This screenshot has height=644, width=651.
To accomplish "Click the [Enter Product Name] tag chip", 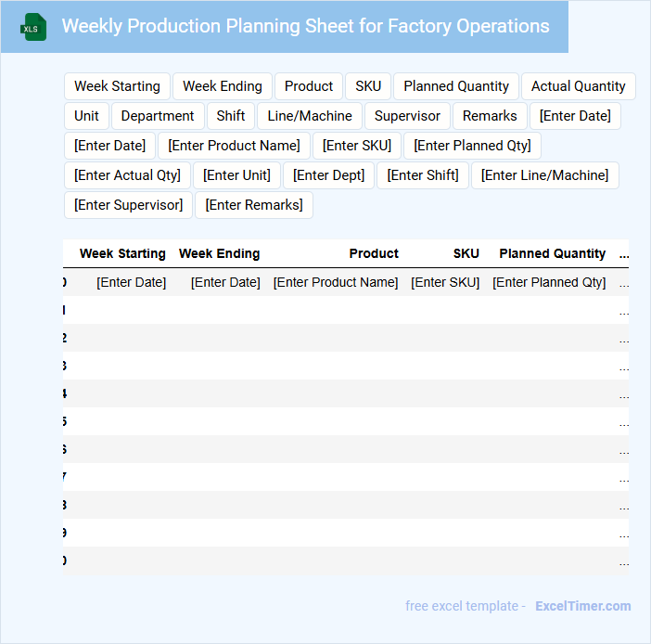I will [x=234, y=146].
